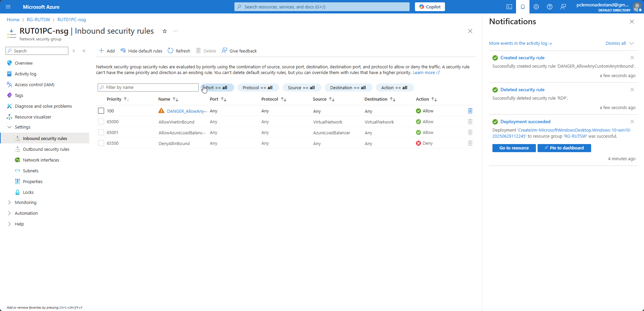This screenshot has width=644, height=311.
Task: Click the expand/collapse arrows beside menu search
Action: (x=74, y=51)
